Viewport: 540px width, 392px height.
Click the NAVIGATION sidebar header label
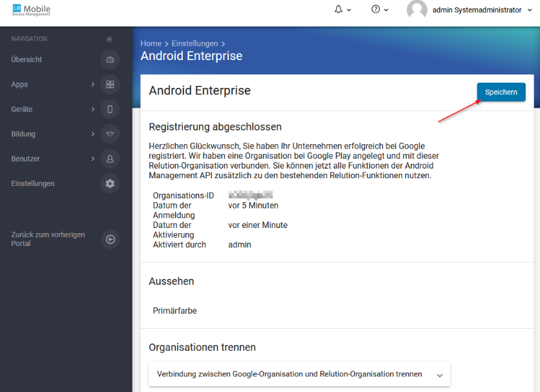[x=29, y=39]
